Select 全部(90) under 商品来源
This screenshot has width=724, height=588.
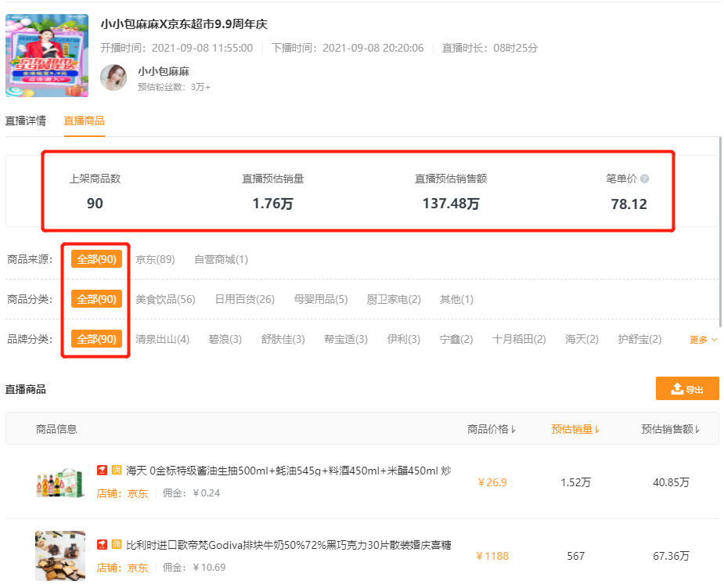pyautogui.click(x=96, y=259)
